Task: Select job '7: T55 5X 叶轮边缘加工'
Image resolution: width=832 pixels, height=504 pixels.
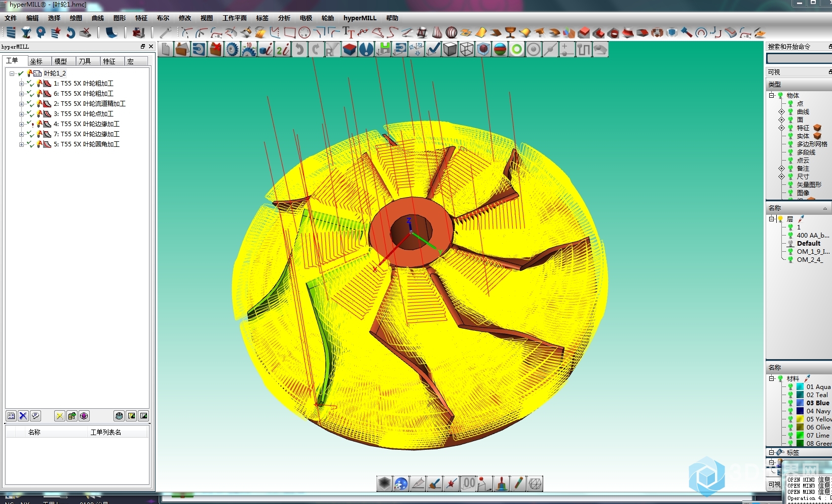Action: pyautogui.click(x=87, y=134)
